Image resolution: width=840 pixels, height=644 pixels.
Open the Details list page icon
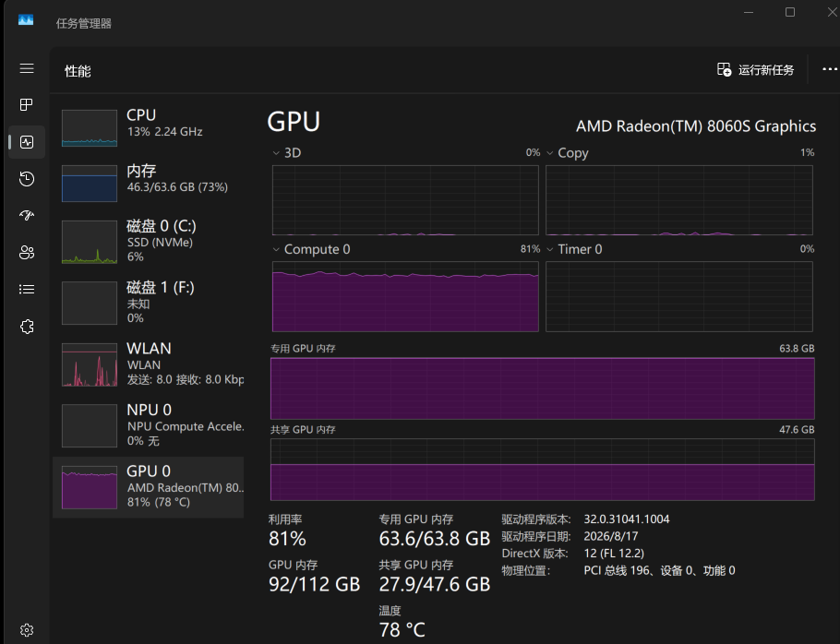pos(27,289)
